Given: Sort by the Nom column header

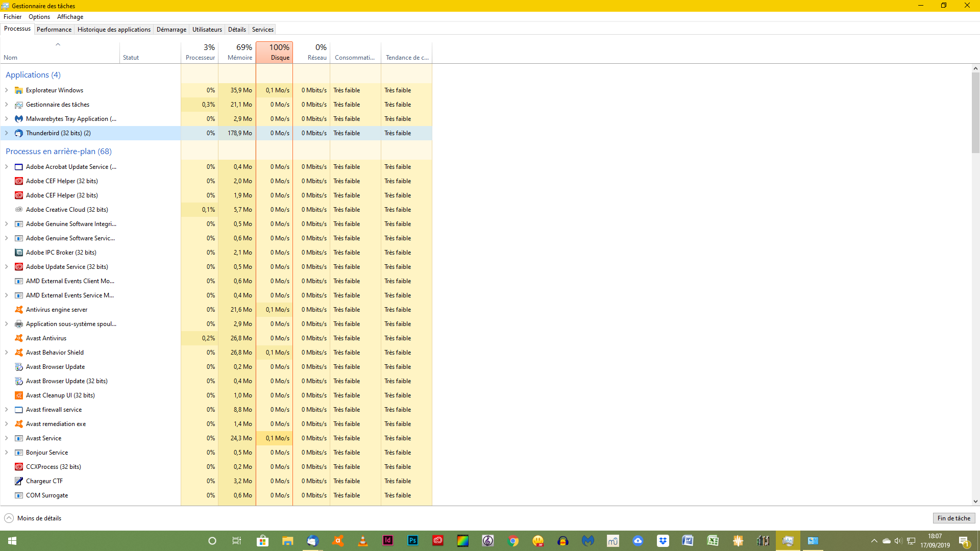Looking at the screenshot, I should (60, 53).
